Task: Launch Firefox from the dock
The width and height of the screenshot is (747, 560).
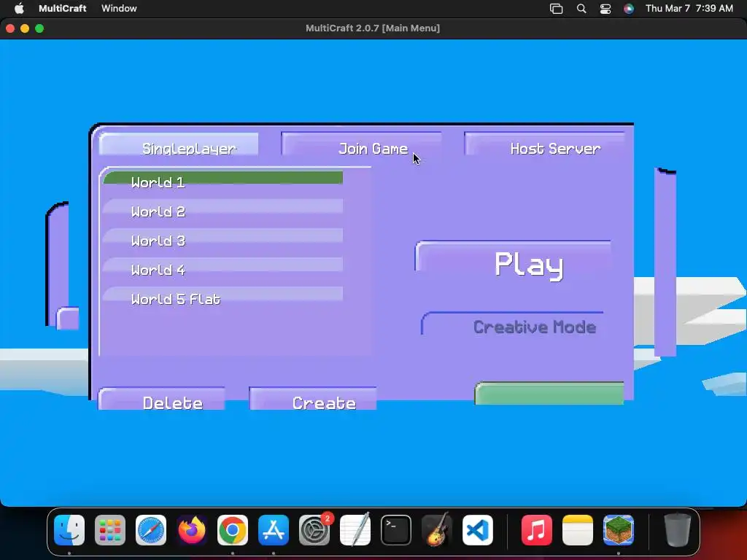Action: coord(192,530)
